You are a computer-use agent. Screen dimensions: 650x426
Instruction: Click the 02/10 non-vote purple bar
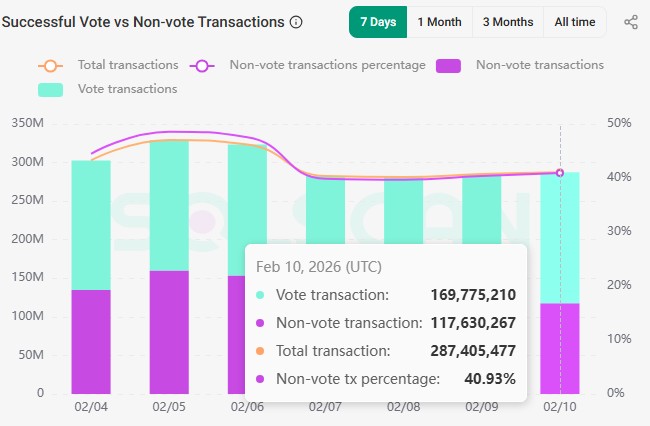(560, 348)
